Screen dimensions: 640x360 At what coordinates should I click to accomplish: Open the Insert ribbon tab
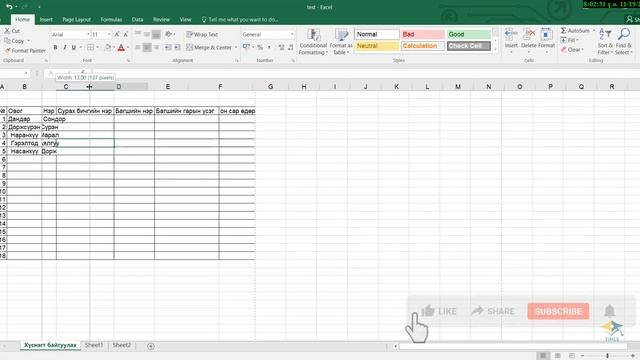[46, 20]
